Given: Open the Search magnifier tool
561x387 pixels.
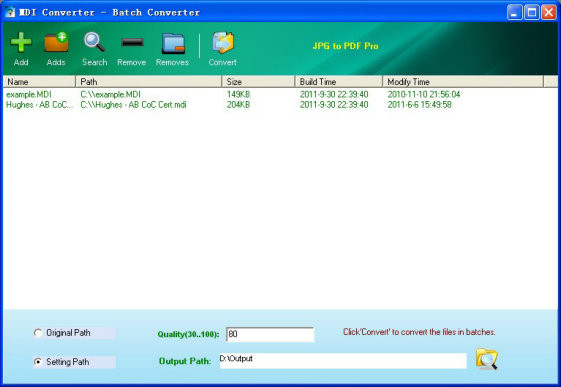Looking at the screenshot, I should (x=94, y=42).
